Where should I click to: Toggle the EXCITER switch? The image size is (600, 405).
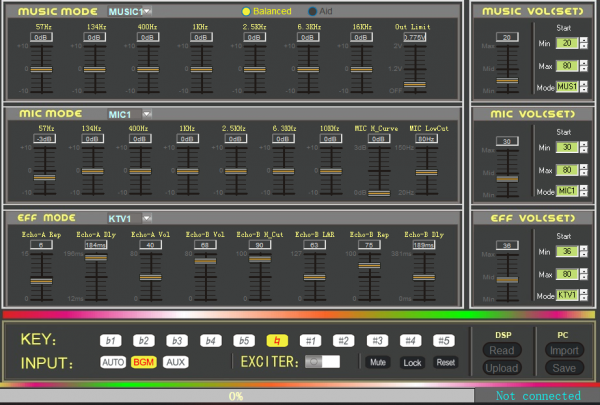[322, 361]
